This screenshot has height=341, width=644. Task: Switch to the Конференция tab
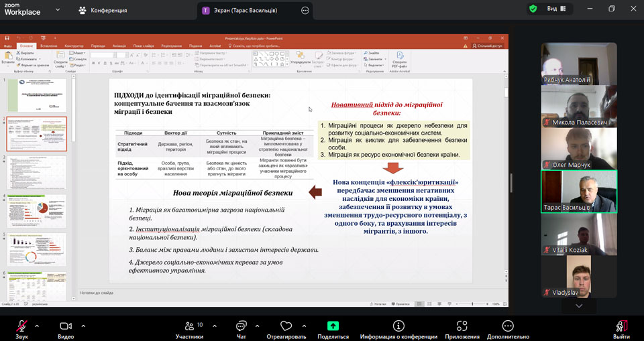point(103,10)
